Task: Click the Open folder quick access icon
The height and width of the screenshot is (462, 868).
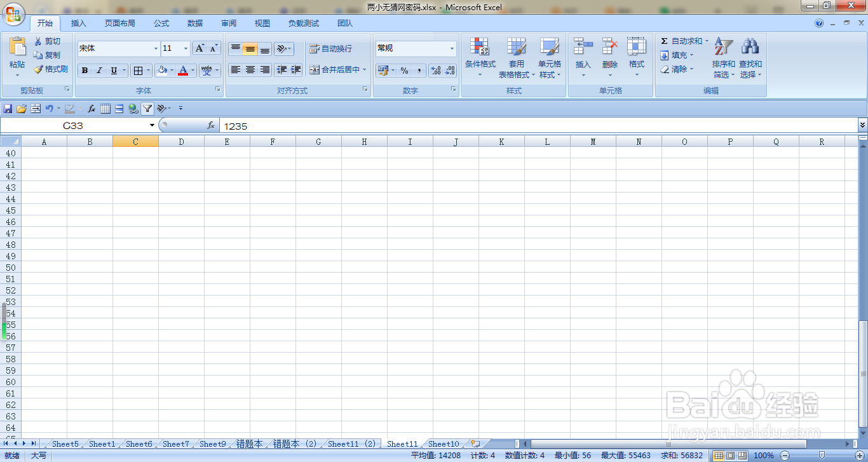Action: pos(22,109)
